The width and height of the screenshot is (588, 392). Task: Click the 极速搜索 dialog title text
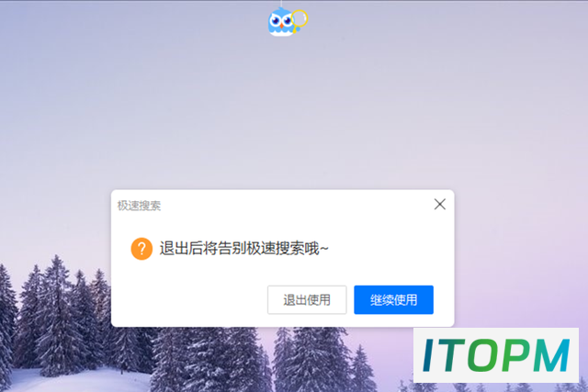click(139, 206)
